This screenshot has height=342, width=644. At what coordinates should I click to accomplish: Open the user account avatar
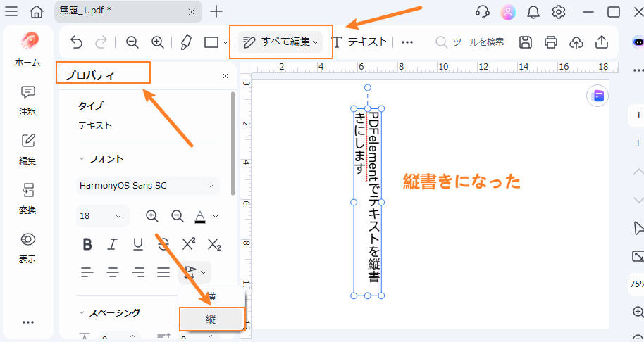[x=508, y=12]
